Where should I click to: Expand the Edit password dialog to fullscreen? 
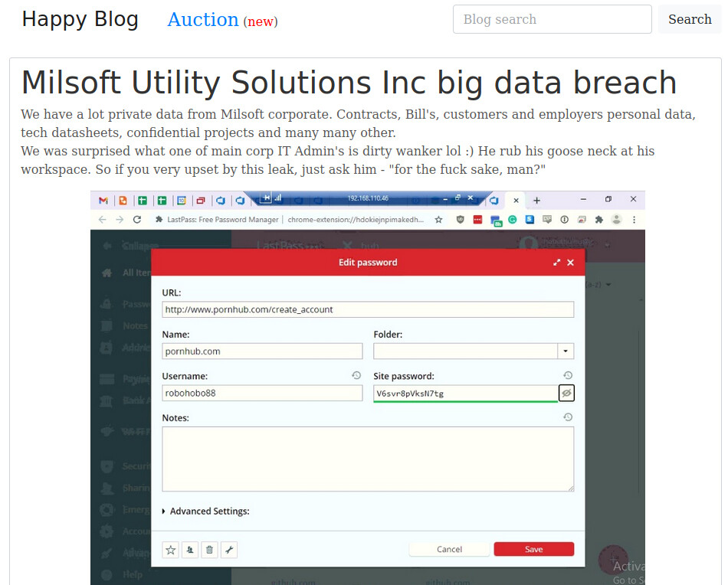click(x=556, y=263)
